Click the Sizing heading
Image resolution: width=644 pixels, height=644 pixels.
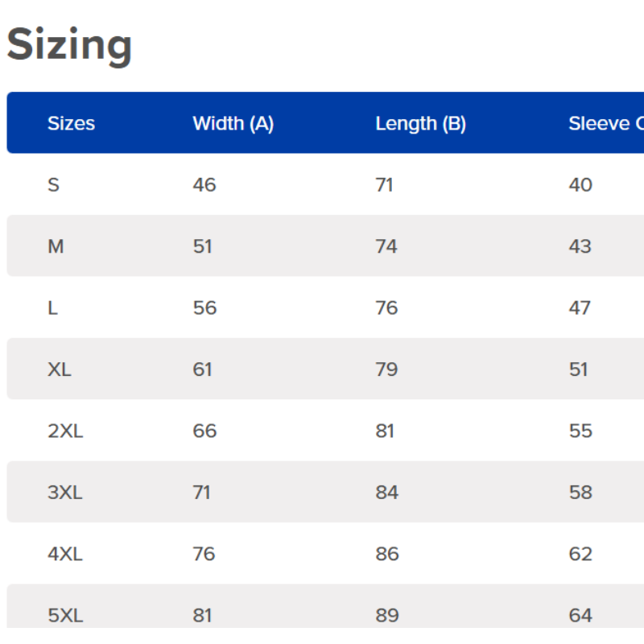tap(69, 45)
